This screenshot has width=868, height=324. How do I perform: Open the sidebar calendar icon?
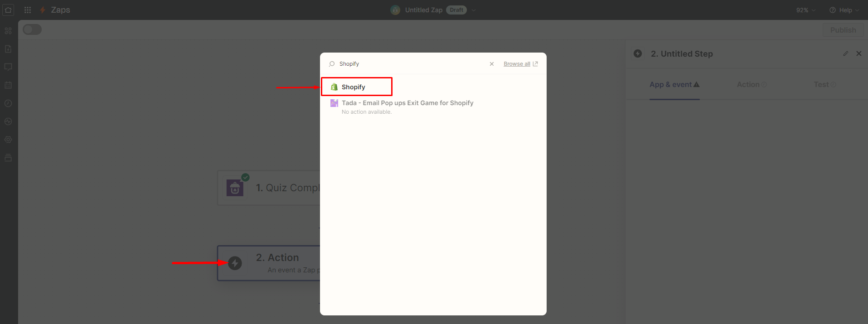8,85
